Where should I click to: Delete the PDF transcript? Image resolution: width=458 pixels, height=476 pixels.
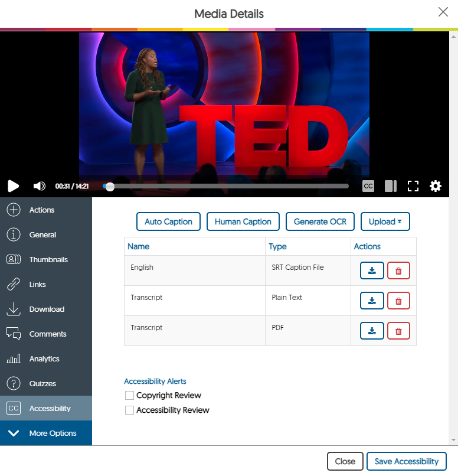click(x=398, y=331)
